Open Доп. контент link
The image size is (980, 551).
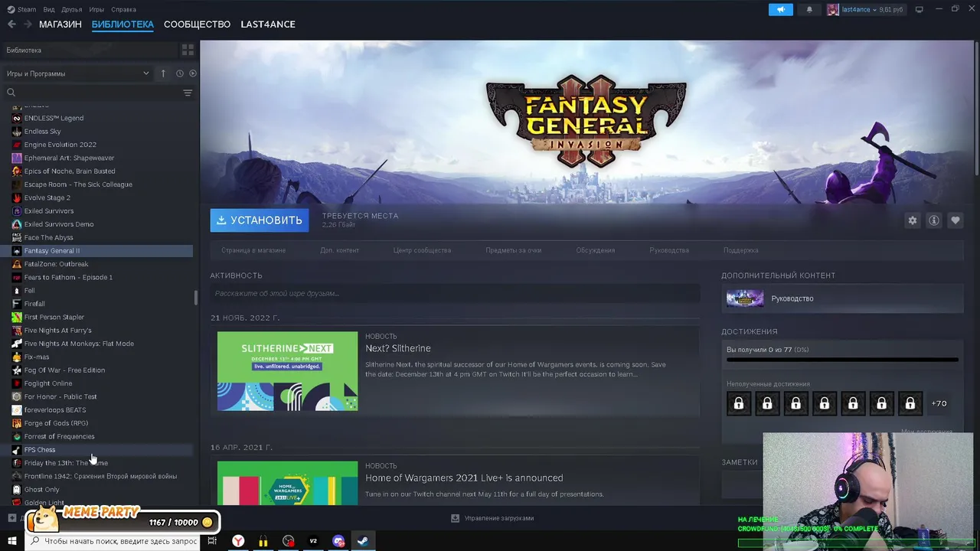tap(339, 250)
